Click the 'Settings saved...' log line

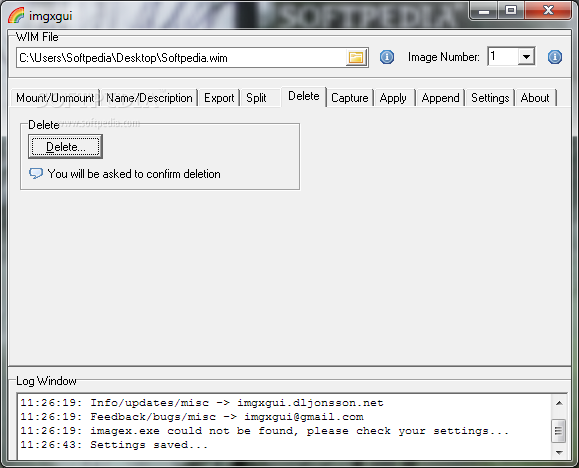[x=114, y=445]
